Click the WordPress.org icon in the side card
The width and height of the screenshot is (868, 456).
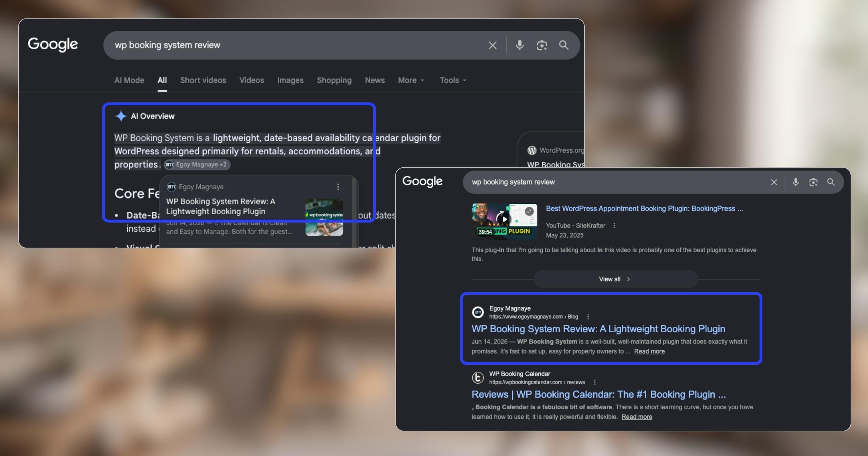click(x=532, y=150)
